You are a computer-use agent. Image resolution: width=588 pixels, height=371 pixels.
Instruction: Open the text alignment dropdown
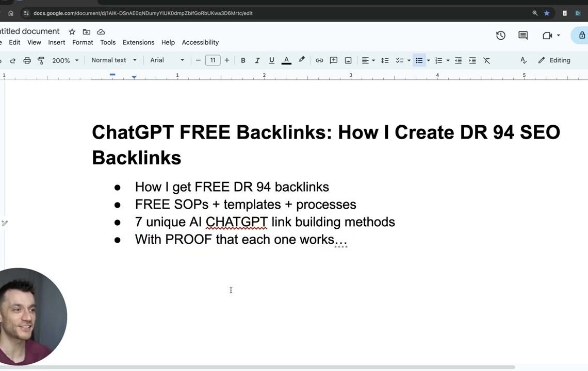(368, 60)
